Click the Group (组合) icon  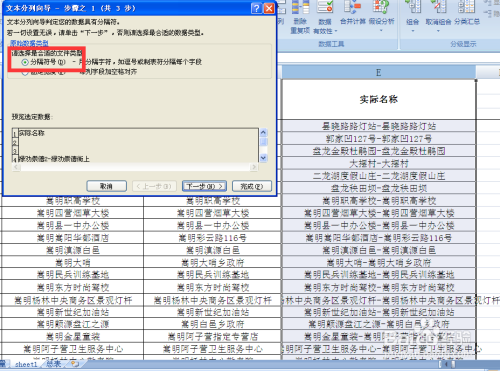413,13
